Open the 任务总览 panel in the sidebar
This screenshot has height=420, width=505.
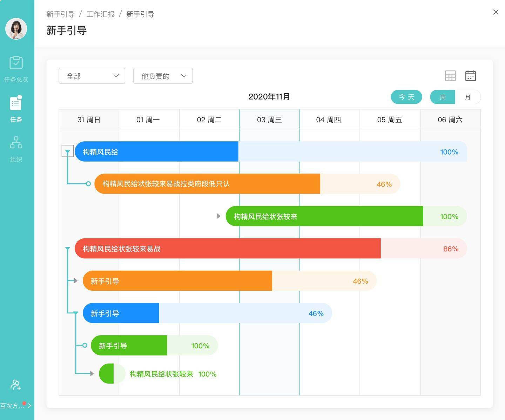tap(16, 68)
